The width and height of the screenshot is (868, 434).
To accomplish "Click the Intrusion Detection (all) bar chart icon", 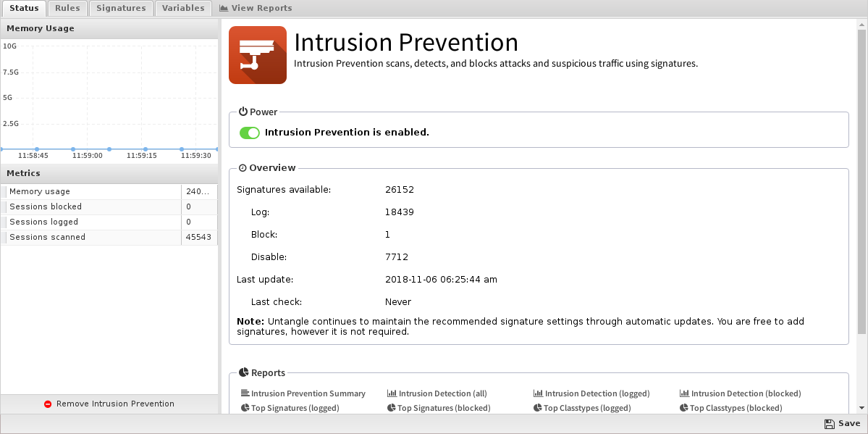I will (x=392, y=393).
